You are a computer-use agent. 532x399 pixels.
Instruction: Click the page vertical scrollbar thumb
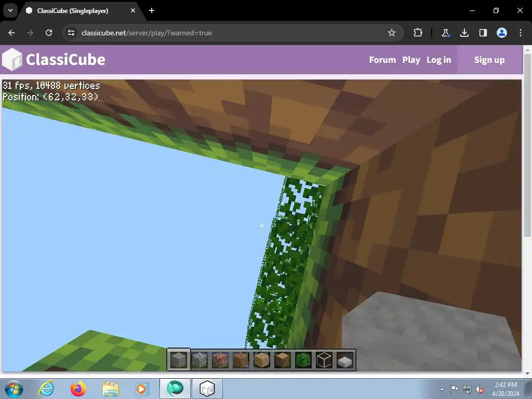(x=527, y=145)
